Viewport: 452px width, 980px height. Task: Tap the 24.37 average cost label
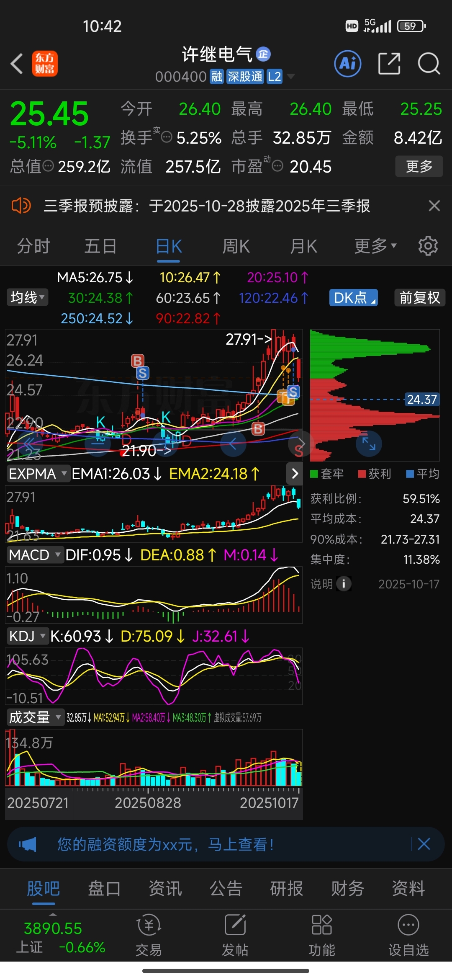click(422, 399)
